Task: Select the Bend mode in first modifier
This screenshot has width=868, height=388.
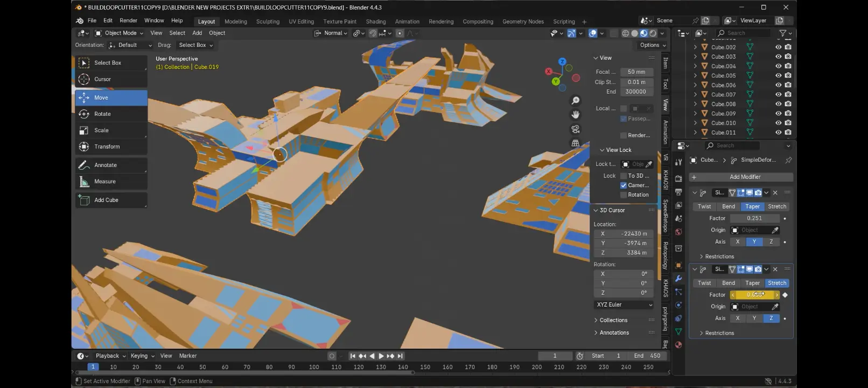Action: click(729, 206)
